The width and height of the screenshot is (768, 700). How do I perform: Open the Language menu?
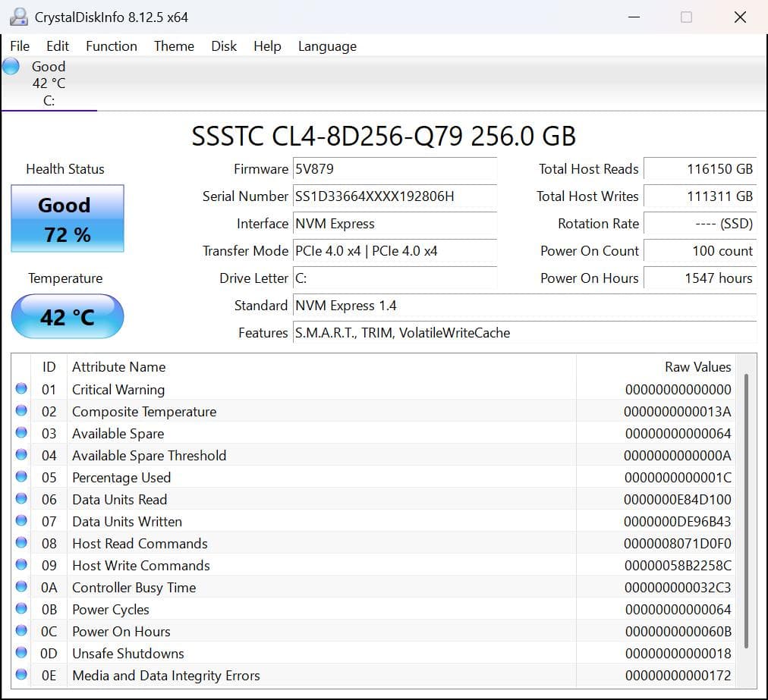pos(327,46)
